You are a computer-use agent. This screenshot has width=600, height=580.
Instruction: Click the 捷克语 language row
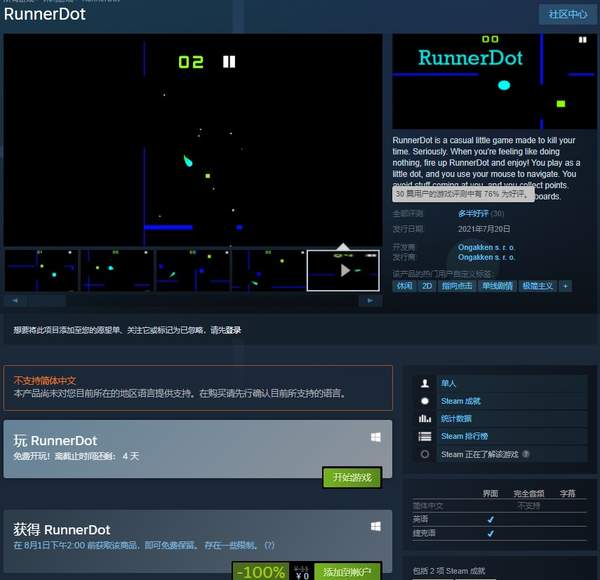[x=499, y=533]
